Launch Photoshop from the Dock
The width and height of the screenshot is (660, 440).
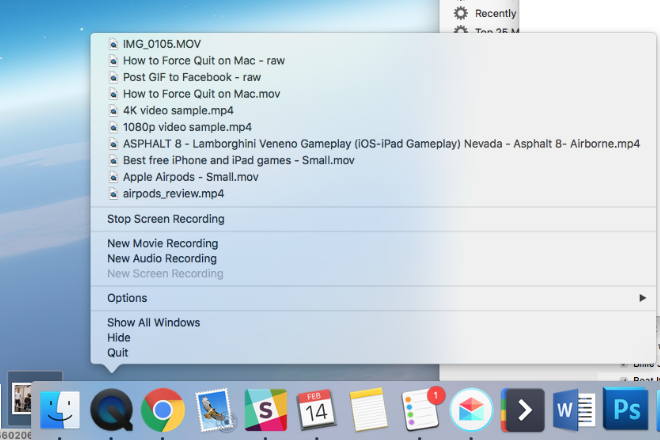pyautogui.click(x=625, y=408)
